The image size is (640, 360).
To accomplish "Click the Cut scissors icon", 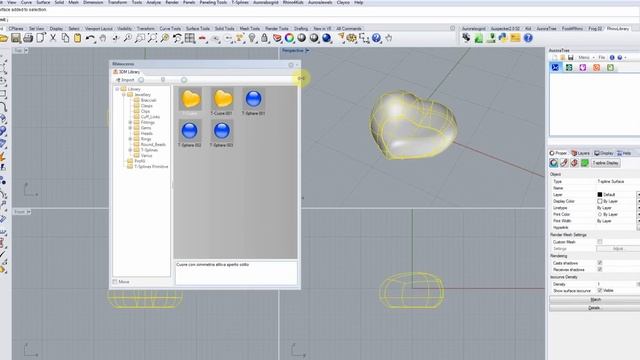I will coord(53,38).
